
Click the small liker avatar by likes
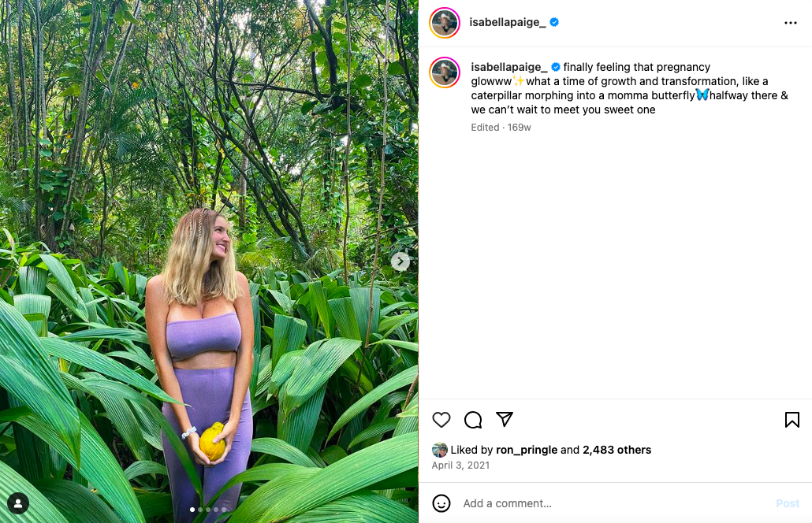440,450
